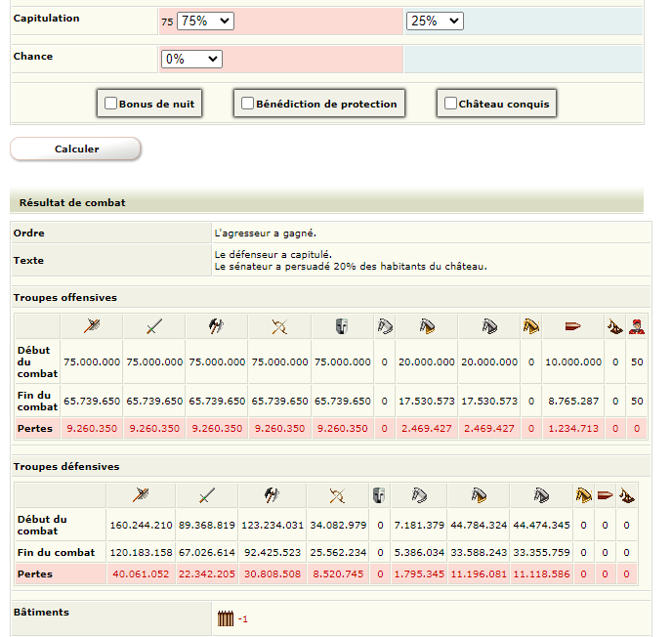
Task: Click the Bâtiments row label
Action: 41,613
